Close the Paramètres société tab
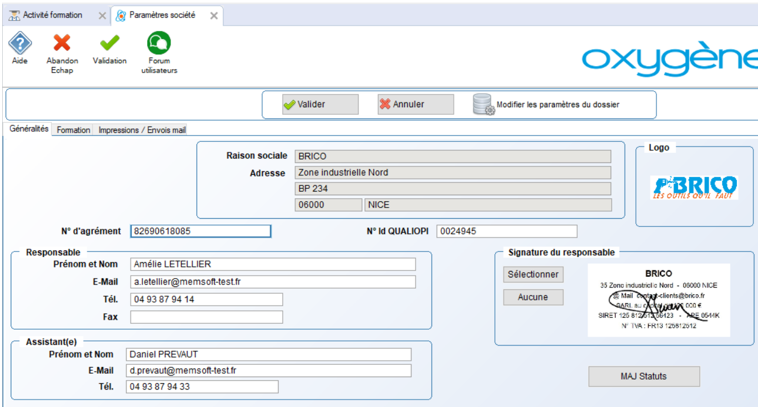The image size is (770, 407). click(x=214, y=16)
